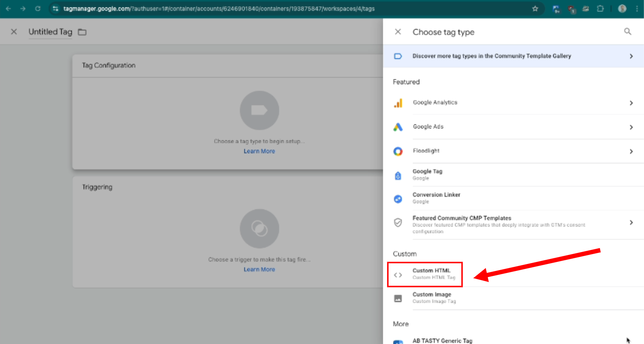Click the site info icon in address bar
Viewport: 644px width, 344px height.
click(55, 9)
